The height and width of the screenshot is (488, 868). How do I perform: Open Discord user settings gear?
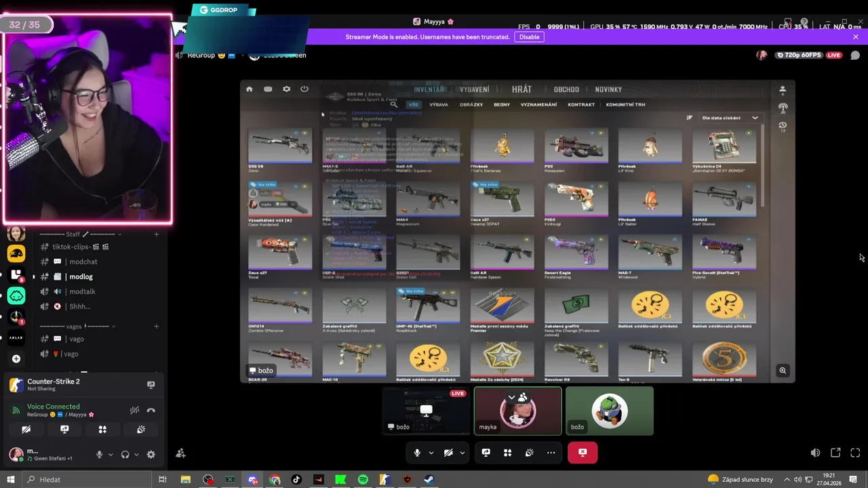click(151, 455)
